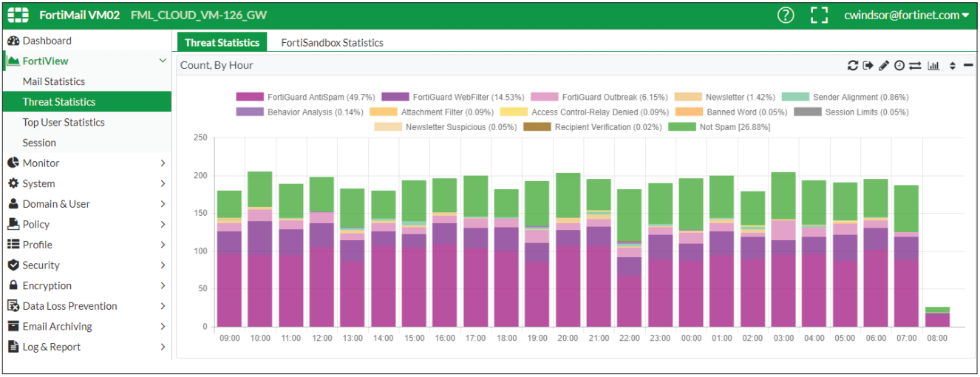
Task: Expand the Domain & User chevron
Action: tap(163, 204)
